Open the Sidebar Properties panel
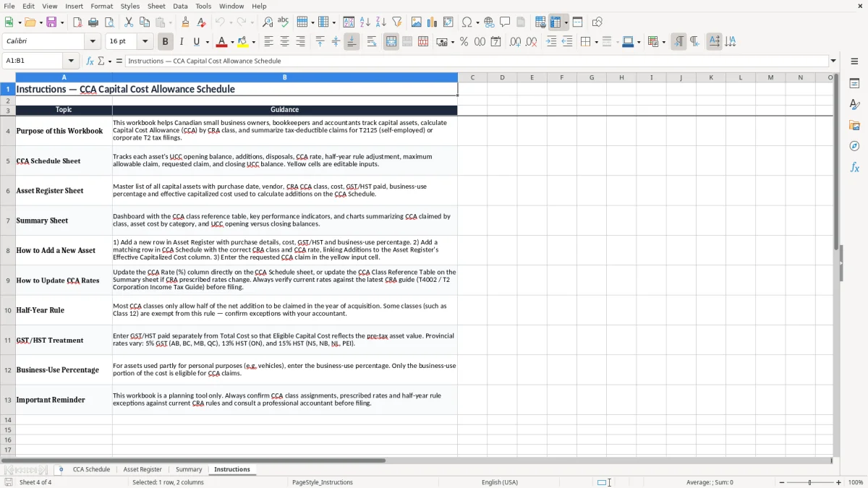The image size is (868, 488). 854,83
